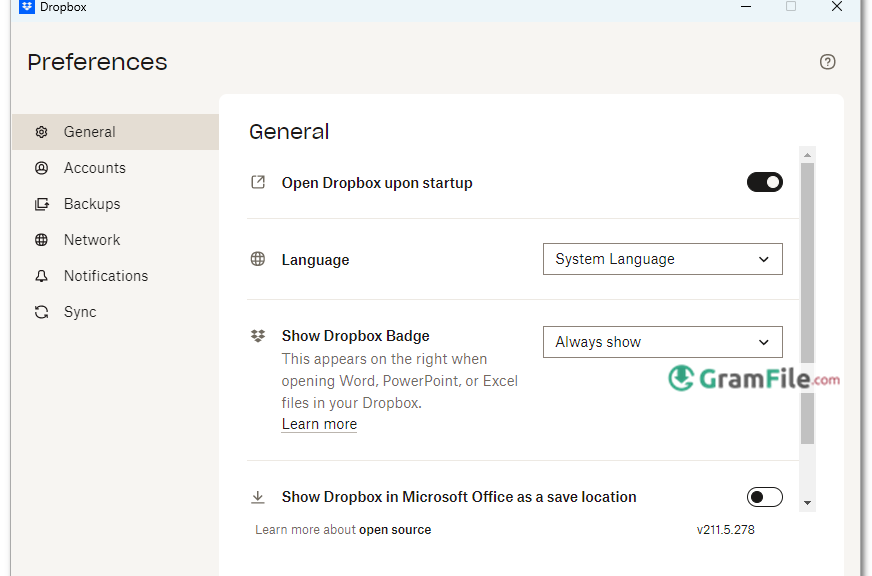Image resolution: width=872 pixels, height=576 pixels.
Task: Open the System Language dropdown
Action: pos(662,259)
